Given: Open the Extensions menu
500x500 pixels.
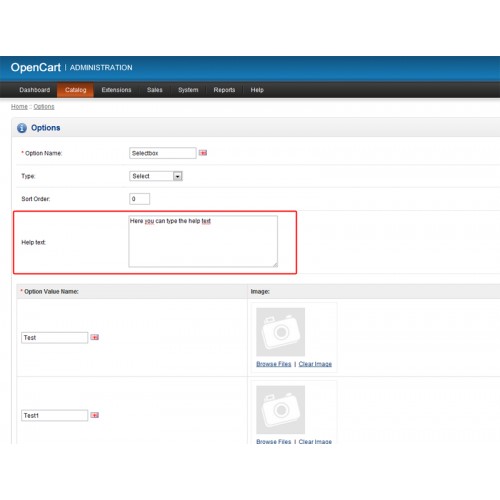Looking at the screenshot, I should pos(116,90).
